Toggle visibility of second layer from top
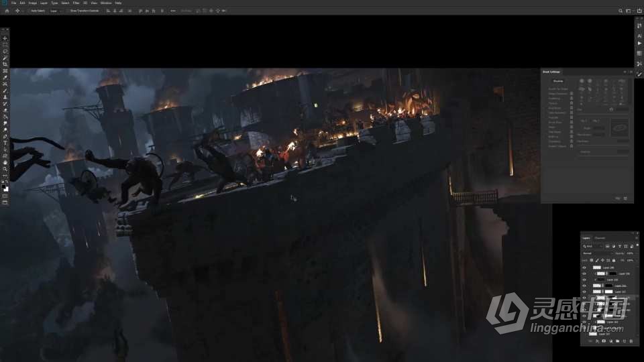This screenshot has width=644, height=362. 584,274
